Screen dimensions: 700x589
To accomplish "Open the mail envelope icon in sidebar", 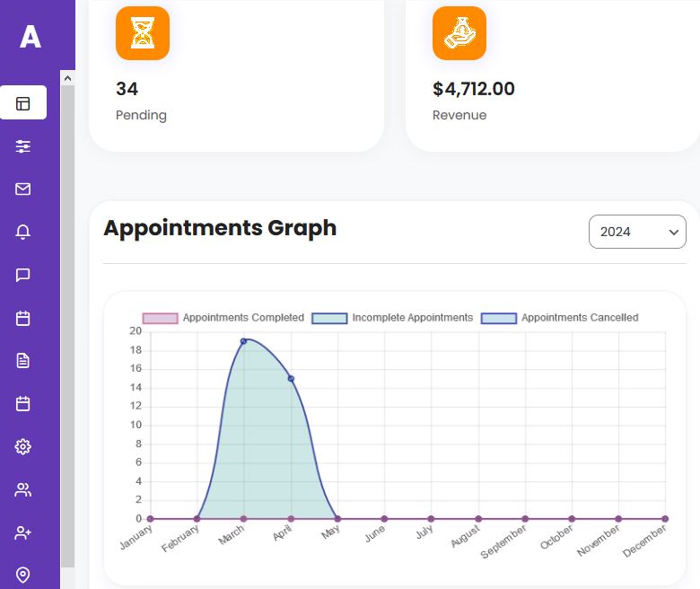I will click(22, 189).
